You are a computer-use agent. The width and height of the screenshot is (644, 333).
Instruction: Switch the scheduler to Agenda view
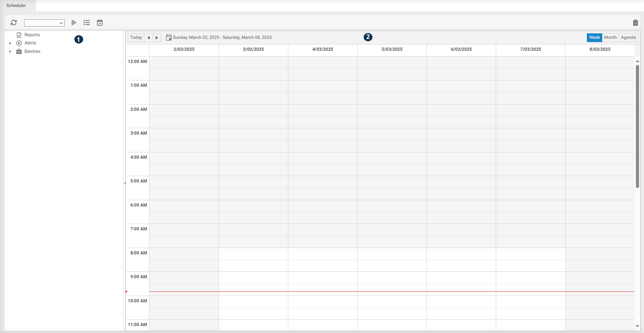[x=628, y=37]
